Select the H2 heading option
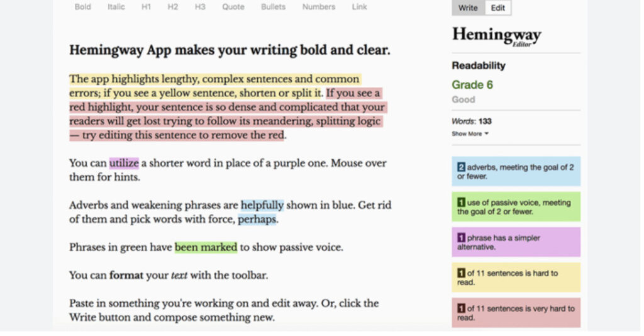Image resolution: width=644 pixels, height=336 pixels. pos(173,7)
